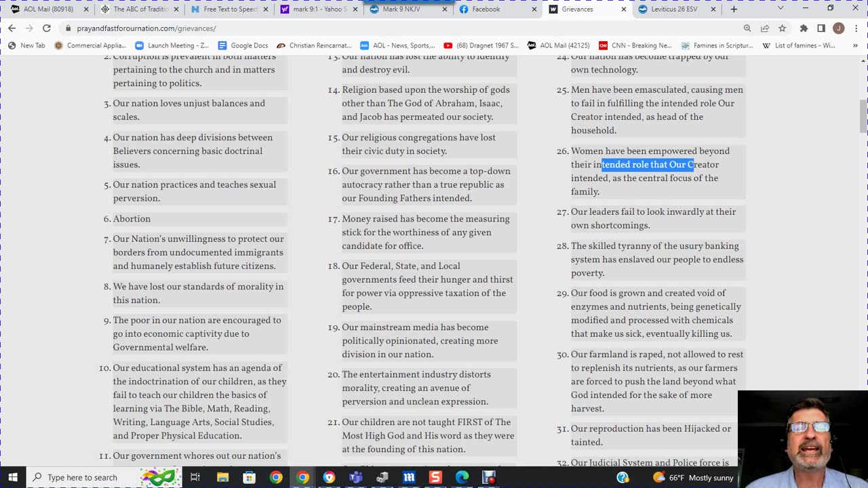Open a new browser tab with plus button
868x488 pixels.
(734, 9)
